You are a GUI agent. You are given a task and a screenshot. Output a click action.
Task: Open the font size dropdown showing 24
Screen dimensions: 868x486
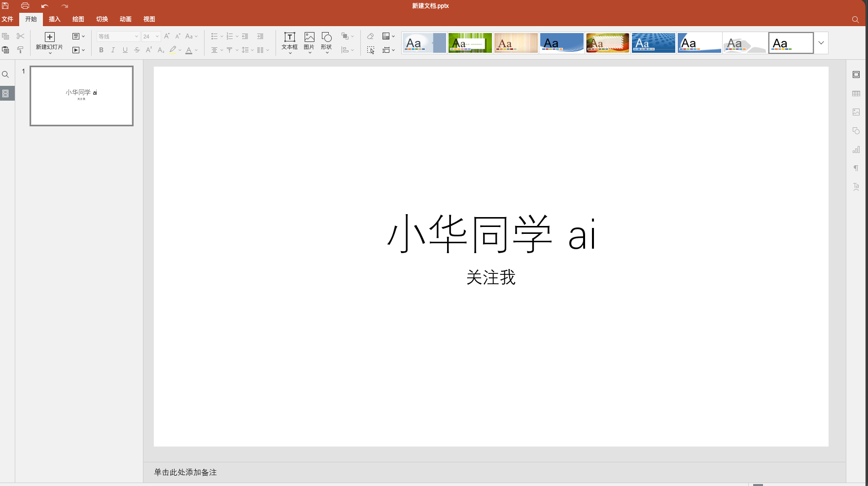[x=151, y=37]
